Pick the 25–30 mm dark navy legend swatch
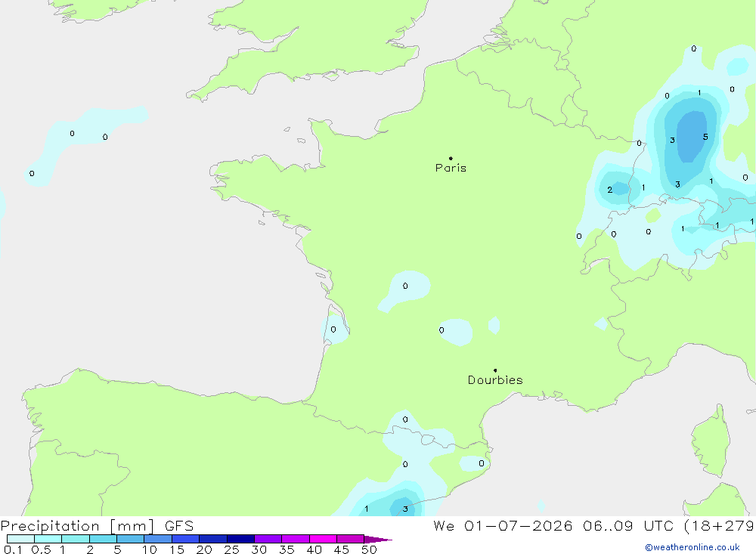The height and width of the screenshot is (554, 756). point(240,539)
